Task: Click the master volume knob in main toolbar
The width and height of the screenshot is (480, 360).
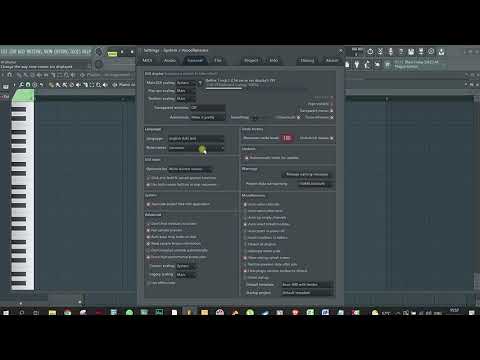Action: click(x=99, y=52)
